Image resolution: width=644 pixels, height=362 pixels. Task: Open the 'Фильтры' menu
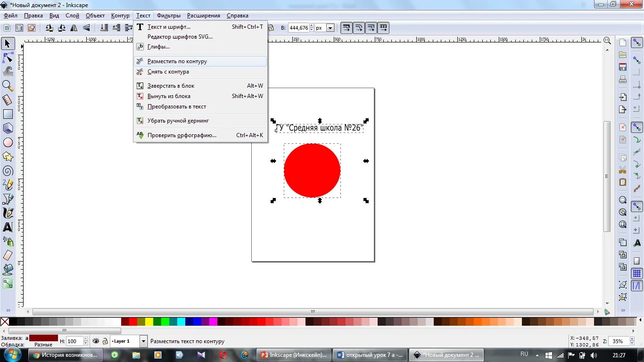click(x=169, y=16)
